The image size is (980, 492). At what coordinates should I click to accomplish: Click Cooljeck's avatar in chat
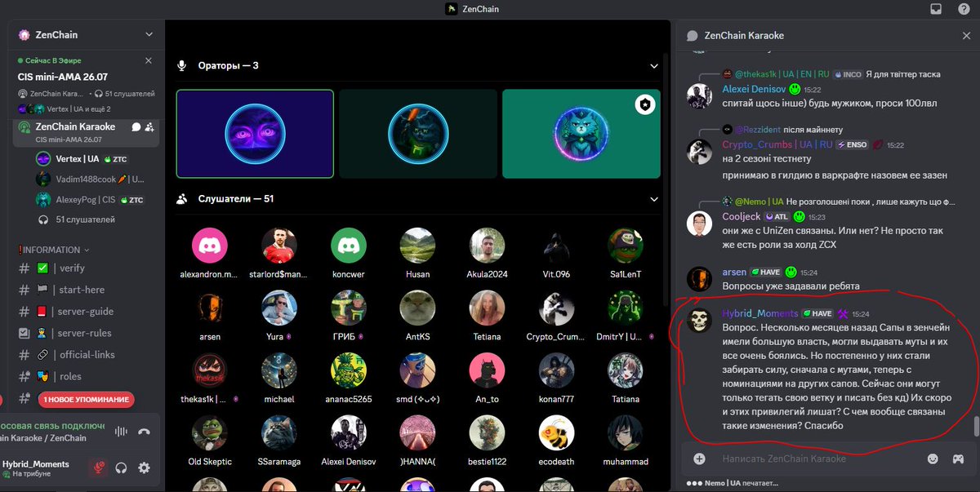pos(699,224)
